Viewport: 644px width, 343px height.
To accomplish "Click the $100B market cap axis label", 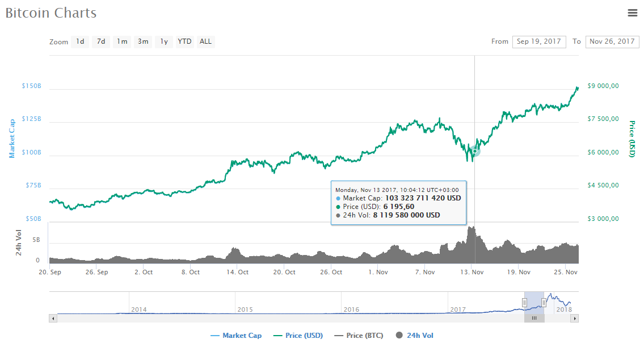I will pos(32,152).
